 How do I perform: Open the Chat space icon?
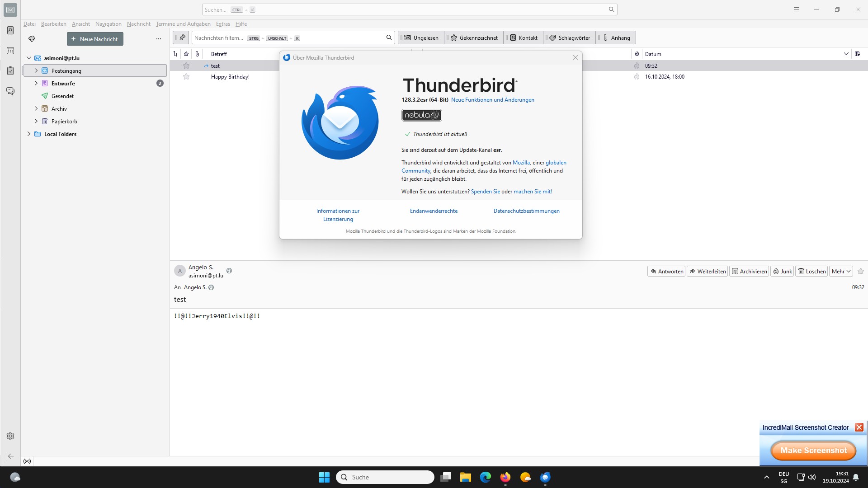pyautogui.click(x=10, y=91)
